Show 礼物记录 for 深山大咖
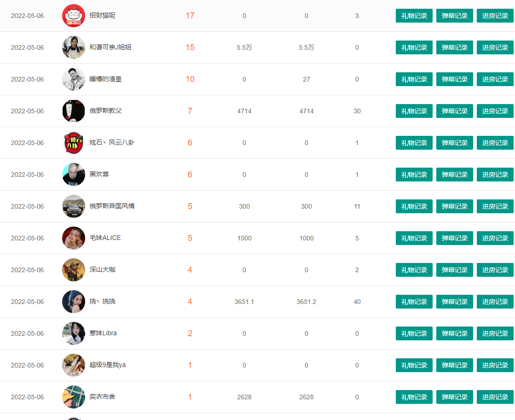The width and height of the screenshot is (515, 420). point(414,270)
